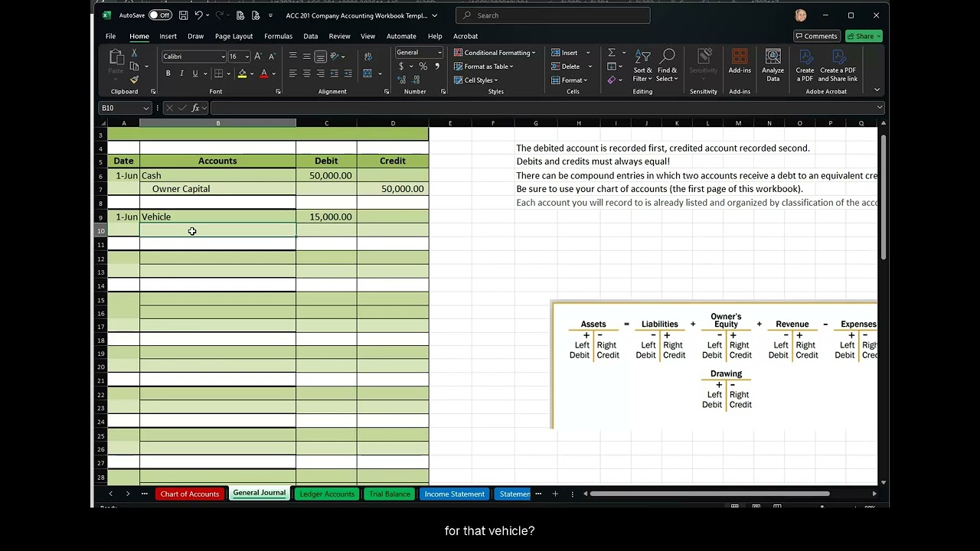Toggle Bold formatting
Viewport: 980px width, 551px height.
click(168, 73)
